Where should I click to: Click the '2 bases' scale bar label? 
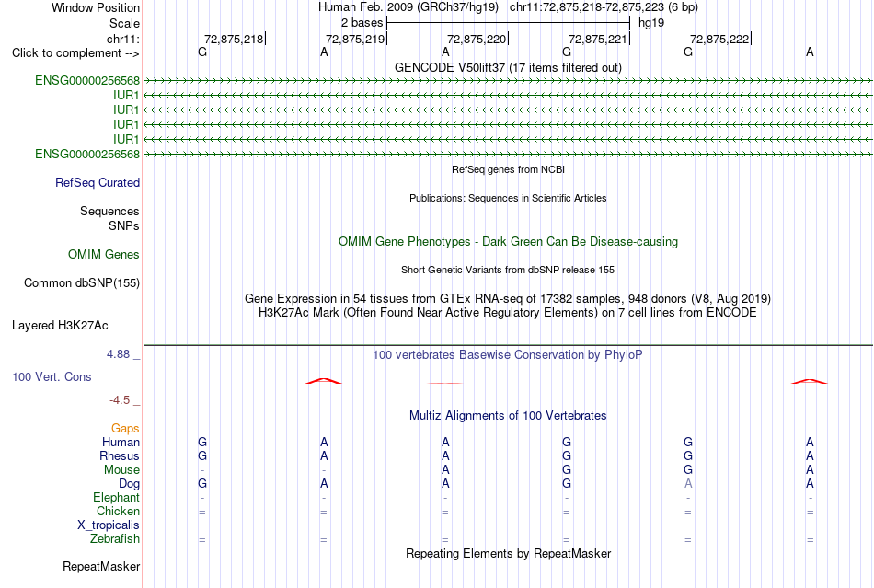coord(362,23)
